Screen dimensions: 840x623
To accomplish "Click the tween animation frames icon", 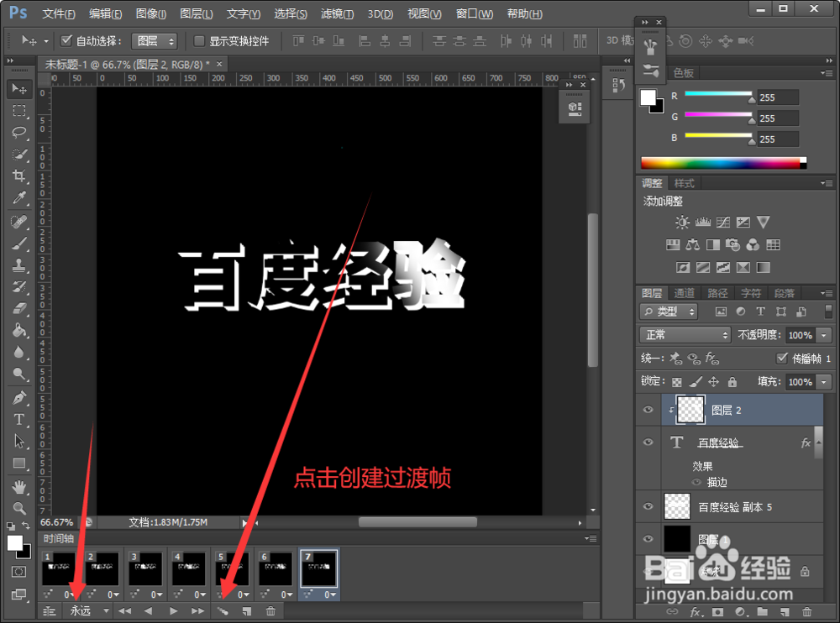I will (x=223, y=610).
